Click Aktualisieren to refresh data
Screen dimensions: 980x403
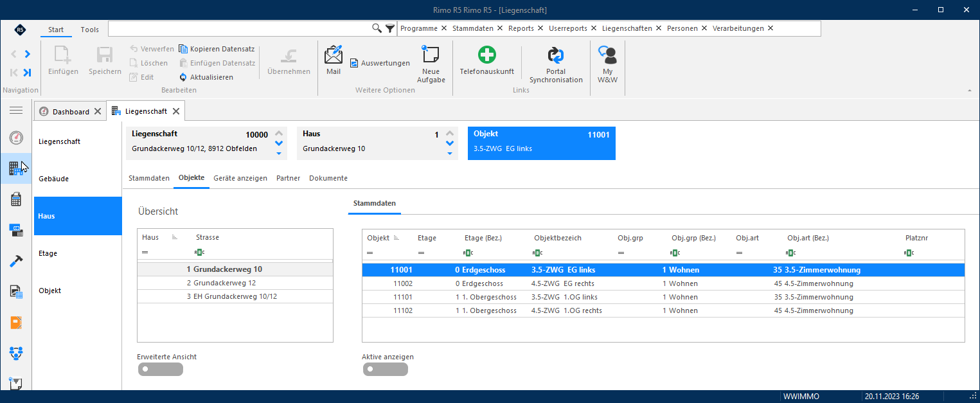206,77
